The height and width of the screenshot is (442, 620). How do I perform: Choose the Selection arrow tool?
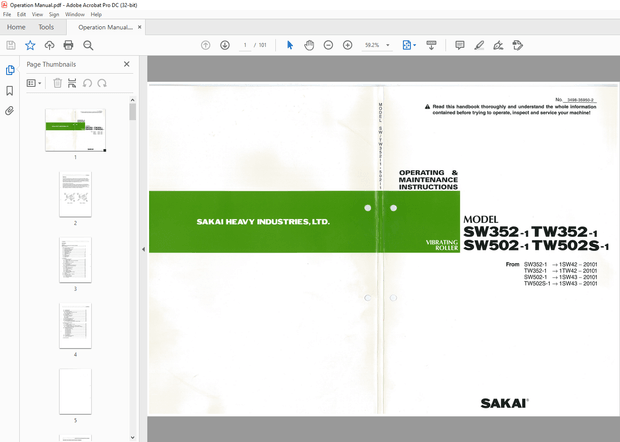(x=290, y=45)
